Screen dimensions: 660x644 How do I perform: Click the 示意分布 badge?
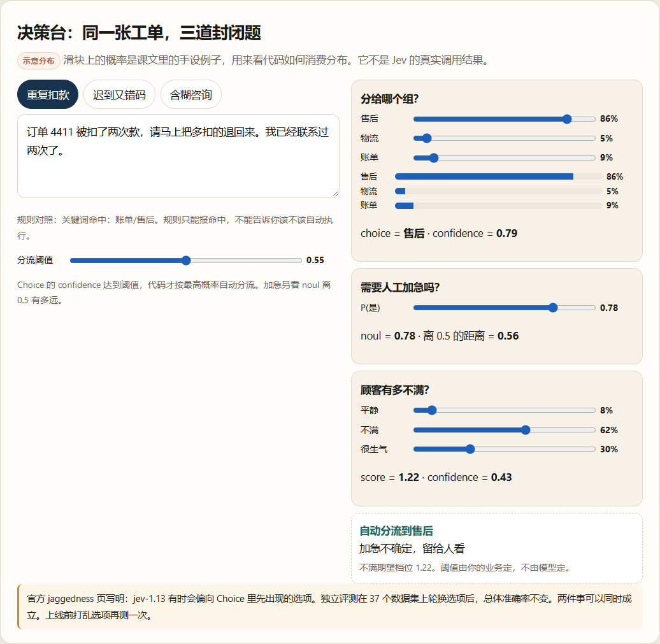38,61
